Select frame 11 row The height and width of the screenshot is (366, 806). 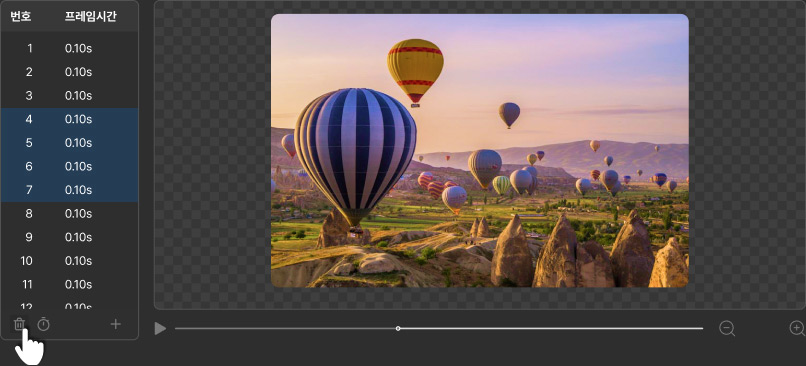coord(69,285)
